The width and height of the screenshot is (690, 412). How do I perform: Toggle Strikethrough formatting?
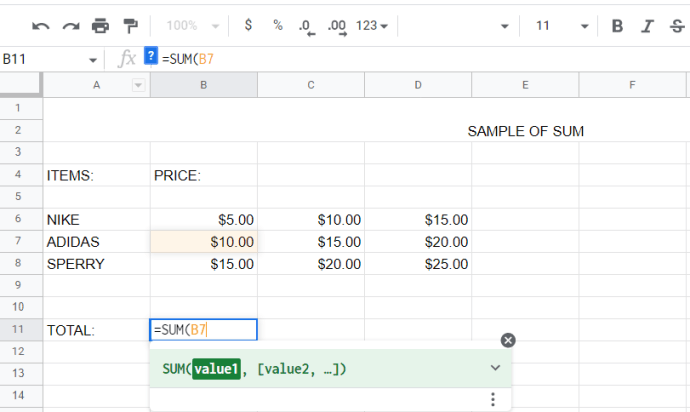coord(676,25)
